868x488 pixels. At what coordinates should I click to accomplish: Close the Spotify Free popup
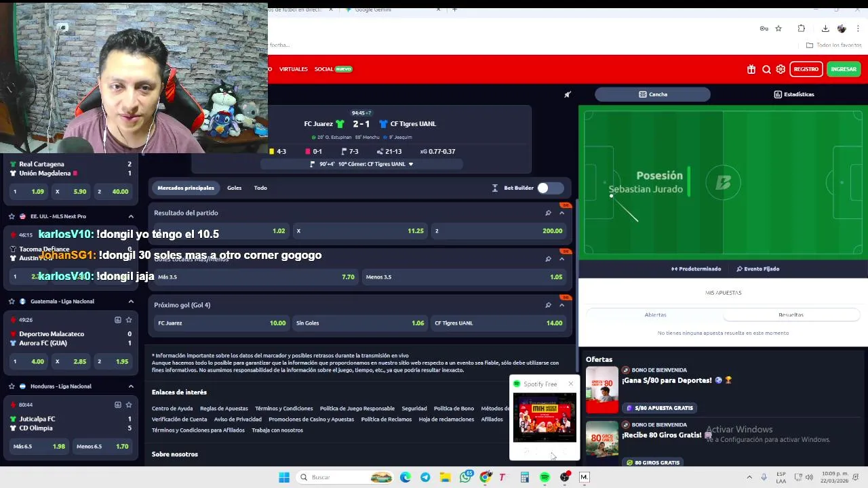(570, 384)
